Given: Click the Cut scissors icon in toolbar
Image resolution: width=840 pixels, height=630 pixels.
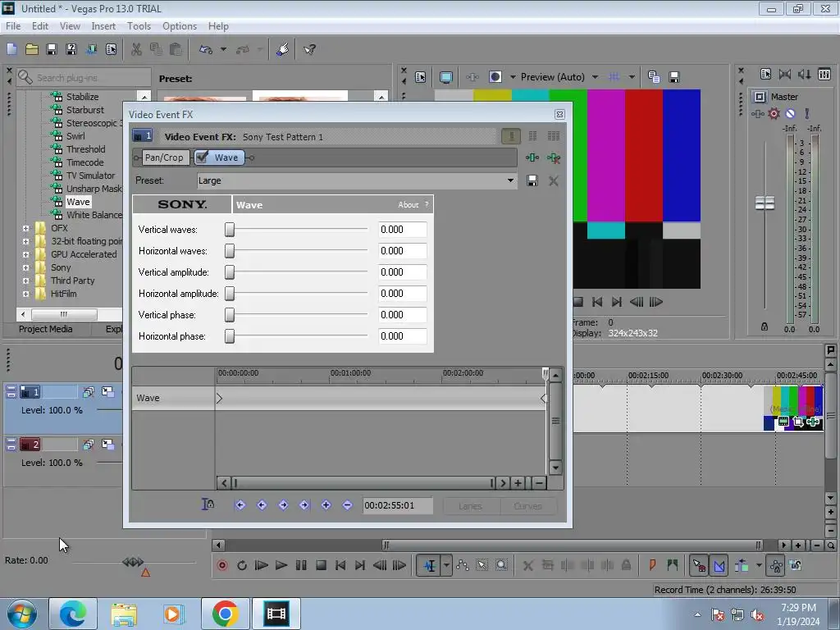Looking at the screenshot, I should click(137, 50).
